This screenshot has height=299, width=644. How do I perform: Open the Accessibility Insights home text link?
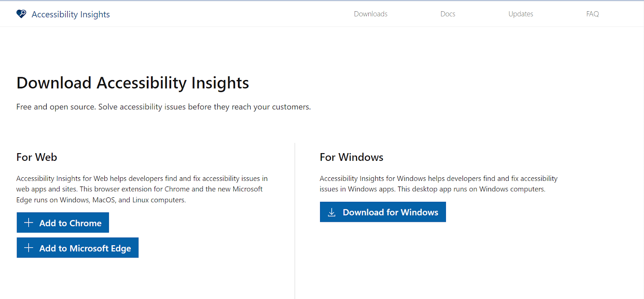[70, 14]
